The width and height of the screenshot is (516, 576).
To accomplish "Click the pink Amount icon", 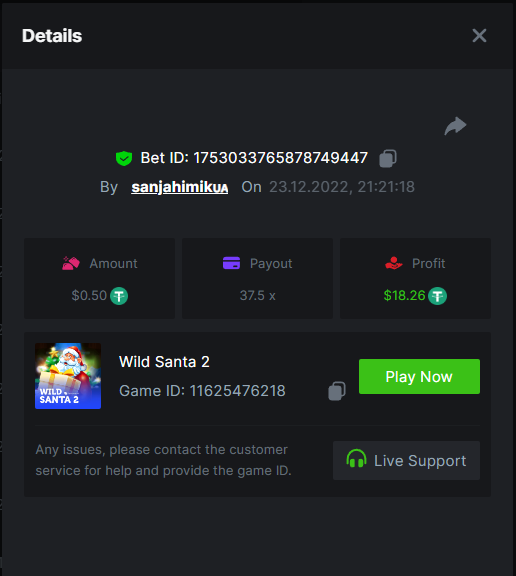I will click(71, 263).
